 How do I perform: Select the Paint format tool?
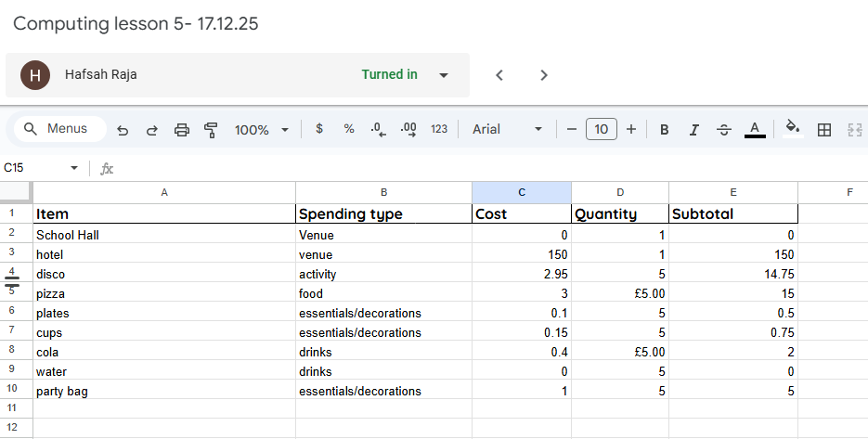coord(211,130)
